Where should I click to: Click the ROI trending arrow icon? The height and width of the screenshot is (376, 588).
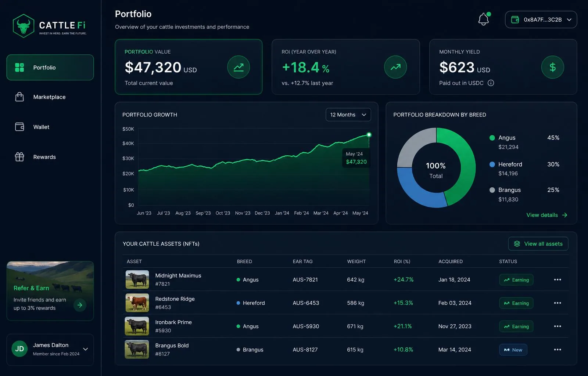pos(395,67)
